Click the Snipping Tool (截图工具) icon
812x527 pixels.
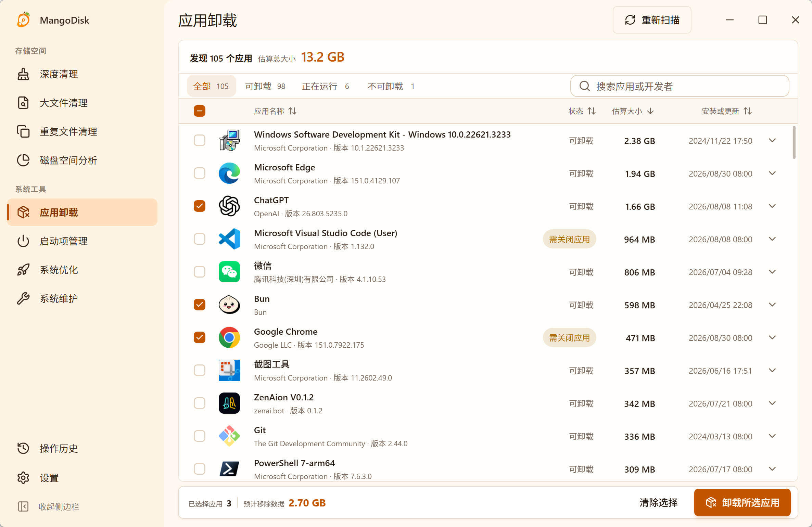[229, 371]
